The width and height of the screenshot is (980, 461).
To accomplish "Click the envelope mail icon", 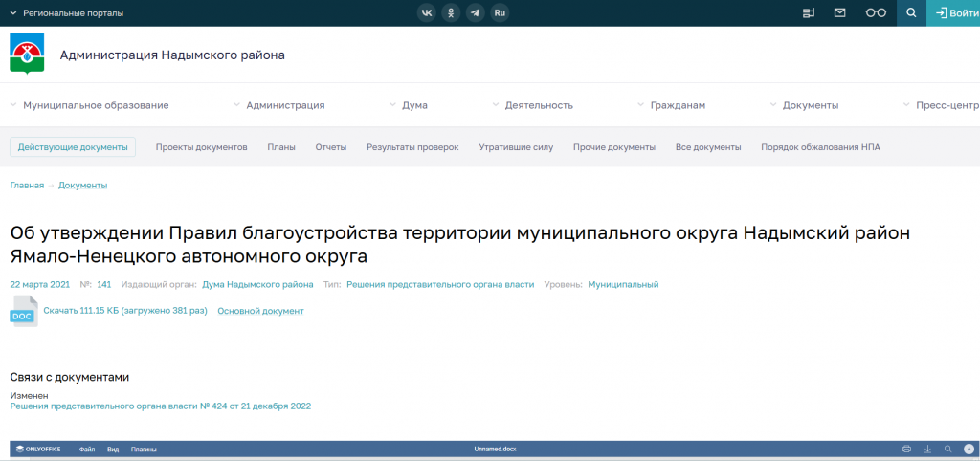I will (839, 13).
